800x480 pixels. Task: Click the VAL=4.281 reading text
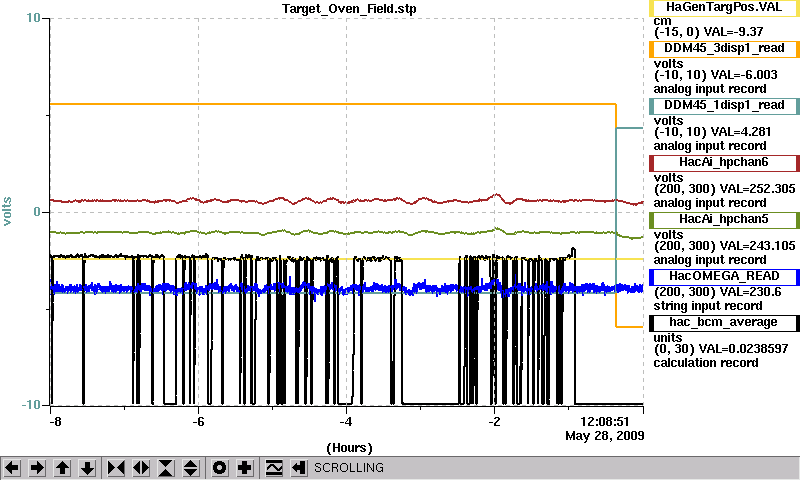(741, 132)
